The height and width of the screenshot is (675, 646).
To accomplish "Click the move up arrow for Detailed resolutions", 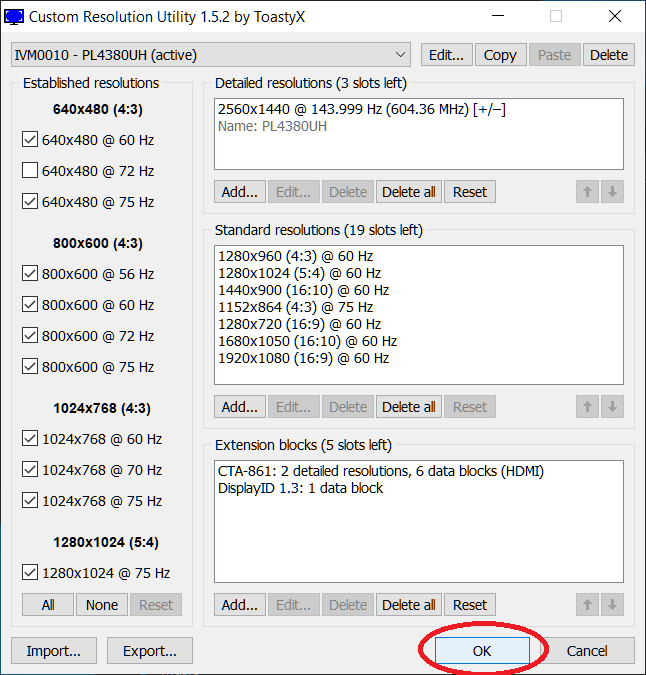I will pyautogui.click(x=588, y=192).
